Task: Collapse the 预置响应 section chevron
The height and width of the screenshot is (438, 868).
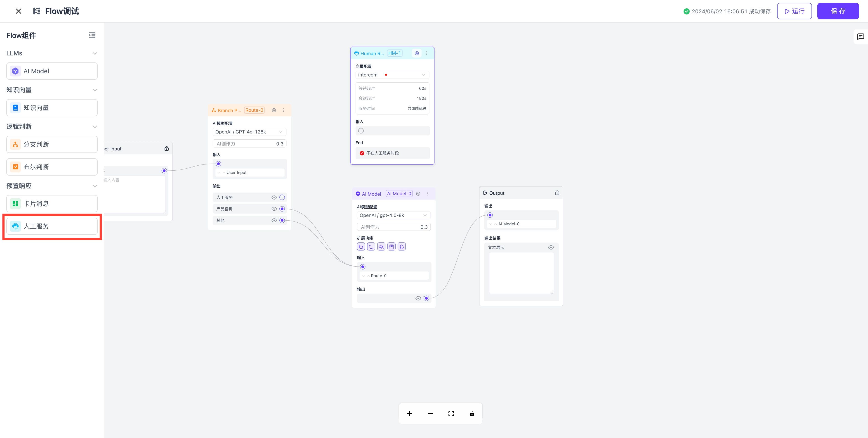Action: click(x=95, y=186)
